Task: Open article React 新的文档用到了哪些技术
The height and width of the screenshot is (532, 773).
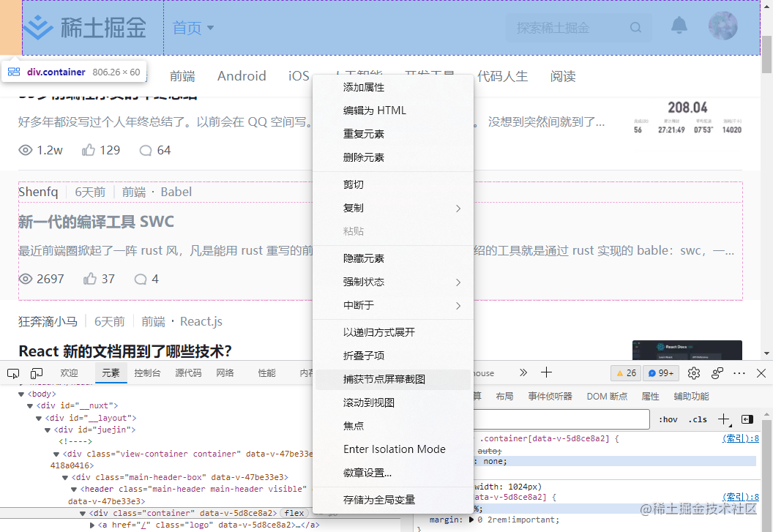Action: coord(125,351)
